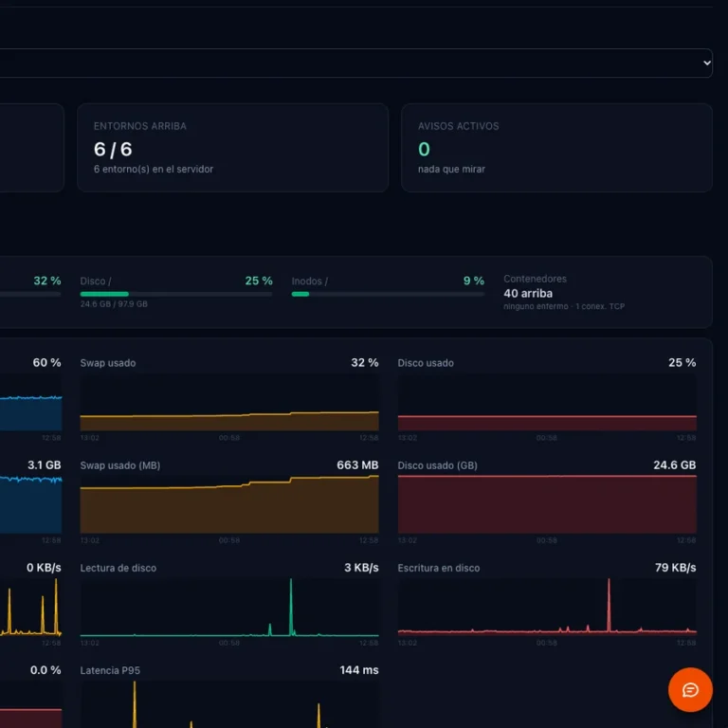This screenshot has height=728, width=728.
Task: Click the '79 KB/s' disk write value
Action: coord(675,568)
